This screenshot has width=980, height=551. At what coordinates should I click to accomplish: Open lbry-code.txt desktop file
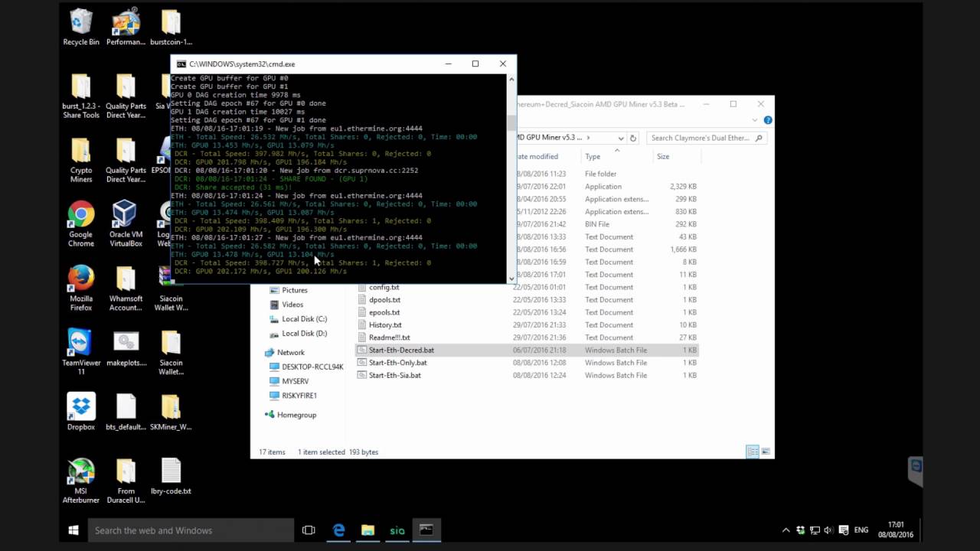171,476
